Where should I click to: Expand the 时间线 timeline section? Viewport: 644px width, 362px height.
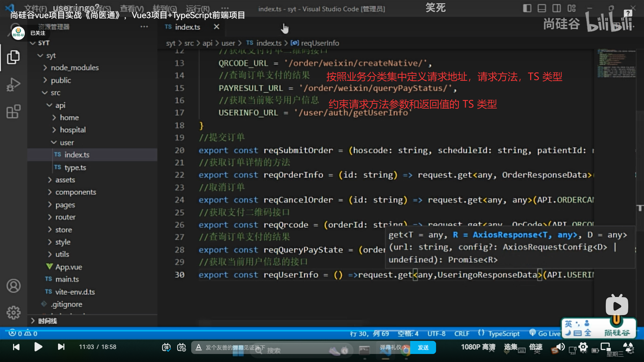[47, 321]
